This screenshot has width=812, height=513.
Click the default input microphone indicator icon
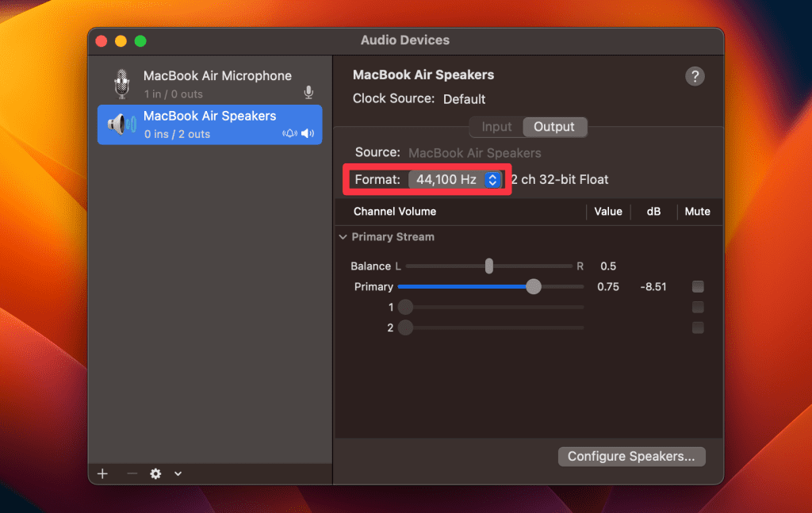click(308, 94)
